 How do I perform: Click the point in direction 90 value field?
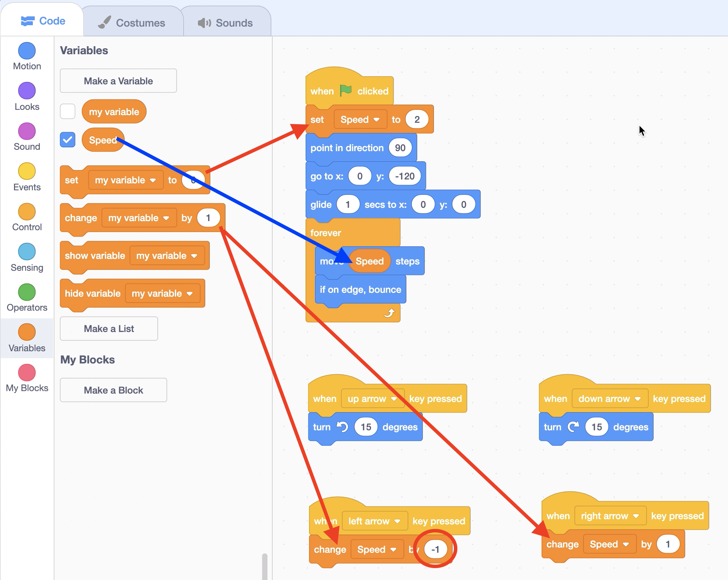[400, 148]
